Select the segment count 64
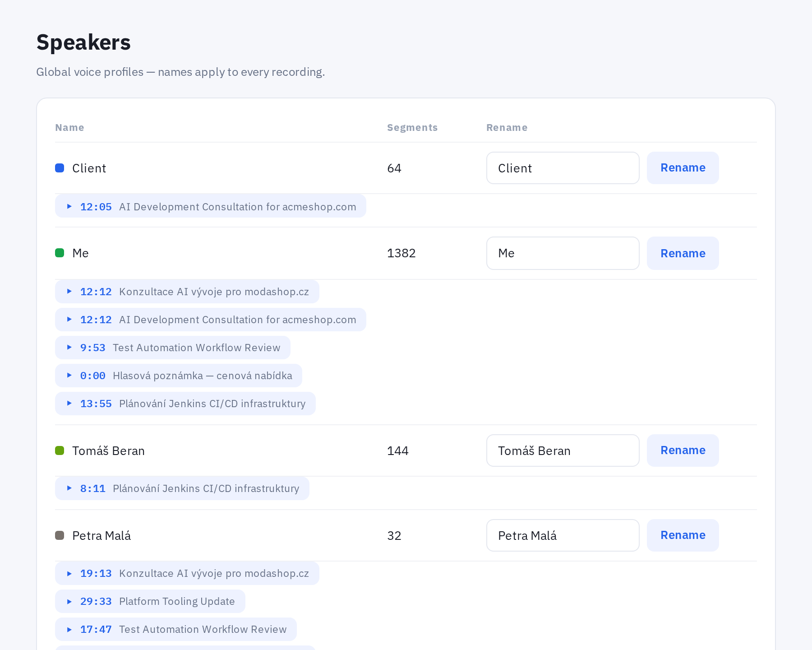Viewport: 812px width, 650px height. (394, 168)
